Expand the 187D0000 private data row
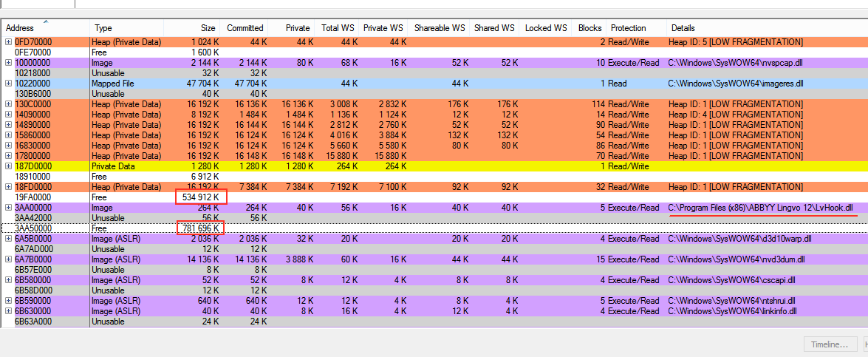The width and height of the screenshot is (868, 357). [8, 166]
